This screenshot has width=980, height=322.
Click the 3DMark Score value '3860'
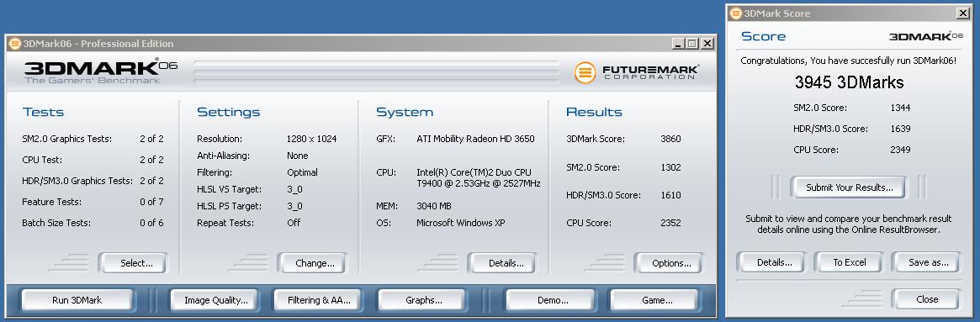point(670,139)
